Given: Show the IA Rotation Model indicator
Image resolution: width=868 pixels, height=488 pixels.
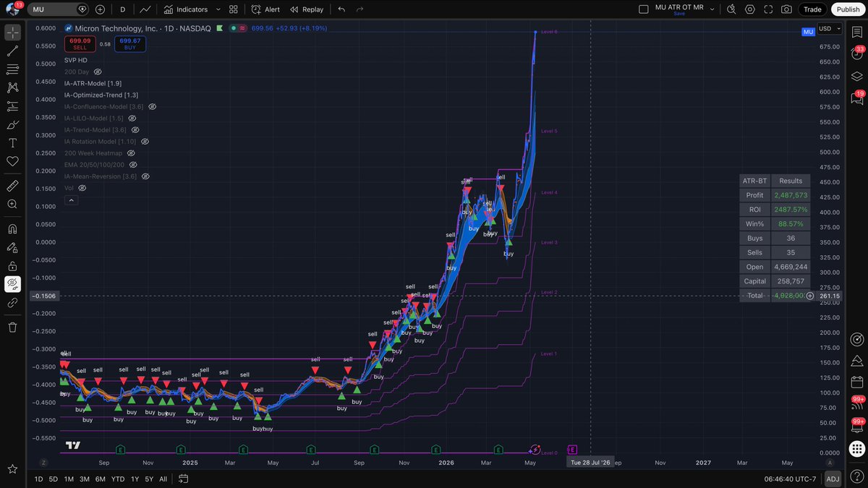Looking at the screenshot, I should [145, 141].
